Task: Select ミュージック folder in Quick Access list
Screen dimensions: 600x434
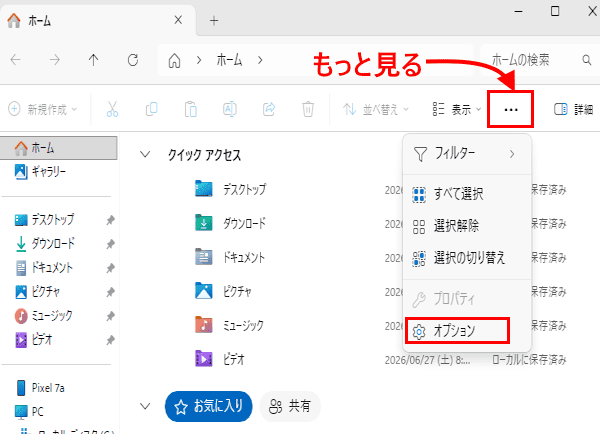Action: pyautogui.click(x=229, y=325)
